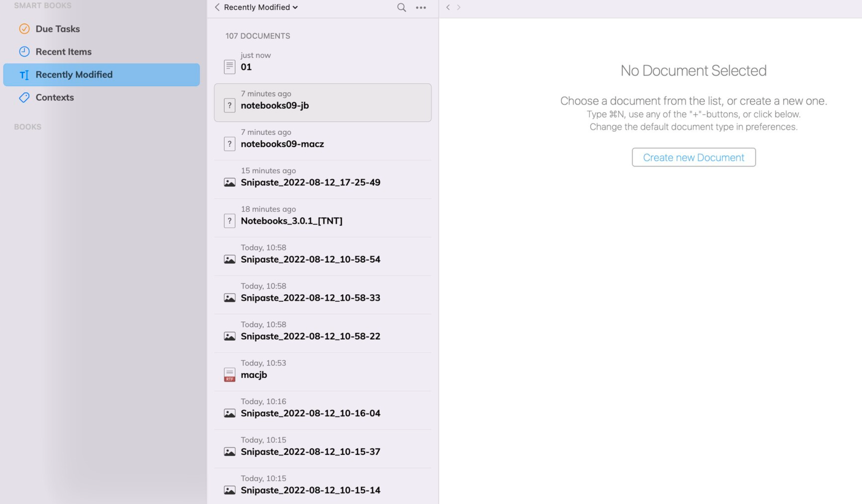The image size is (862, 504).
Task: Click the Recently Modified text-cursor icon
Action: (24, 75)
